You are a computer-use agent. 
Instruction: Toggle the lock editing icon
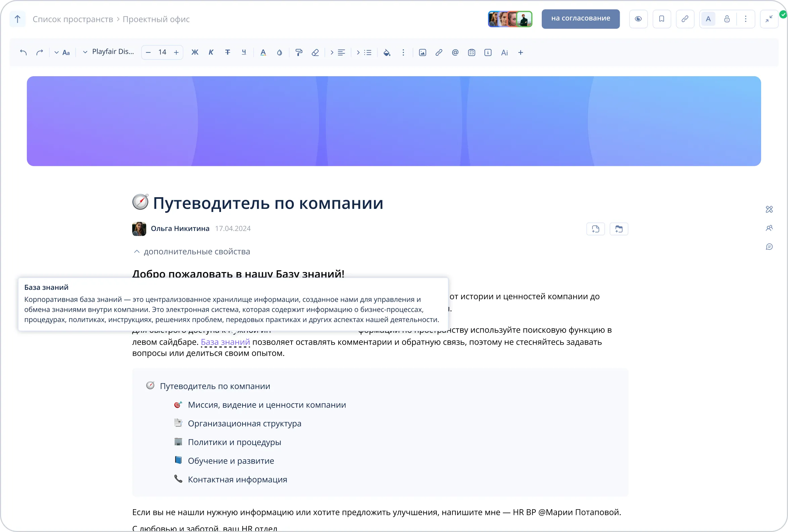click(727, 19)
